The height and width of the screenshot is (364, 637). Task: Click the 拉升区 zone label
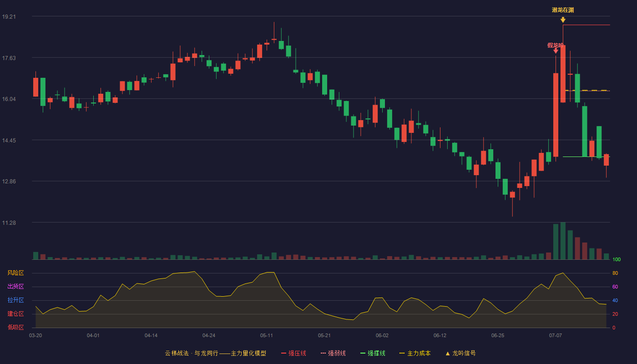click(15, 300)
